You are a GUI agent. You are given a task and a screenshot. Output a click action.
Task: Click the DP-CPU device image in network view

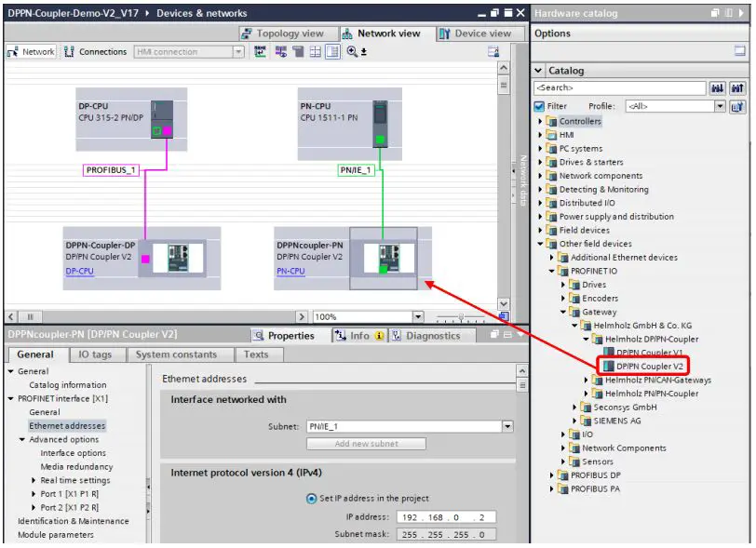pyautogui.click(x=162, y=119)
